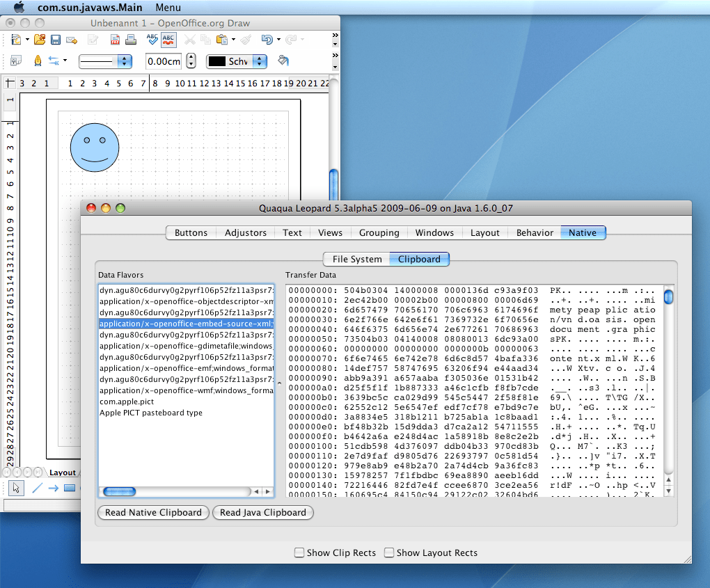Select the Rectangle tool

[x=69, y=487]
